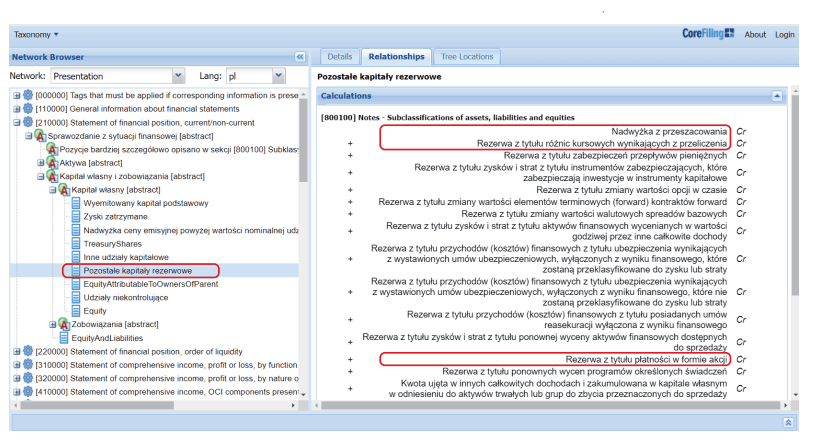Click Relationships panel horizontal scrollbar thumb

coord(550,405)
